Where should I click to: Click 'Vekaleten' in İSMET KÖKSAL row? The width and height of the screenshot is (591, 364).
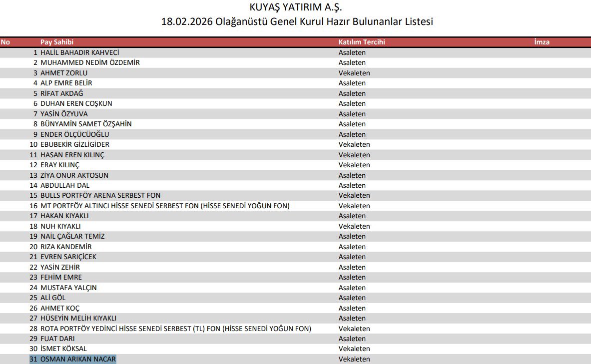pyautogui.click(x=354, y=349)
